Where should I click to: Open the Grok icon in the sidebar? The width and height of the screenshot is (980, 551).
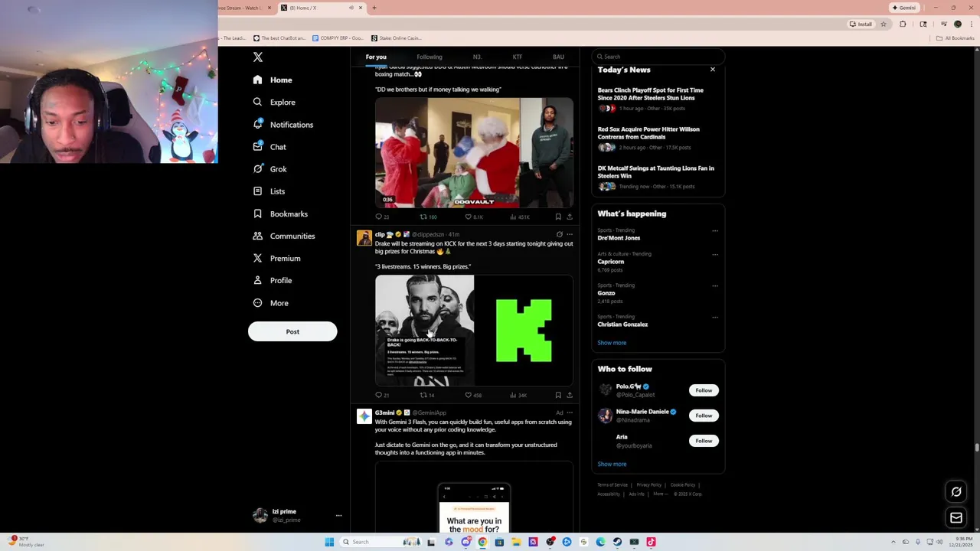click(x=258, y=169)
